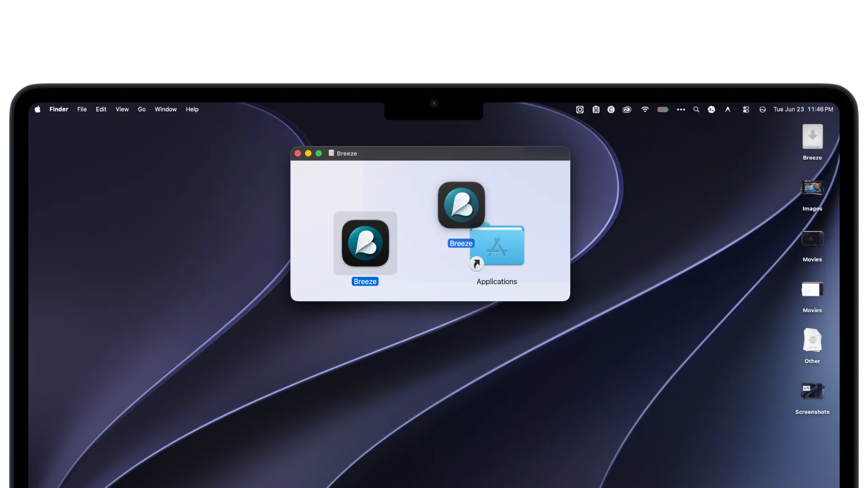This screenshot has height=488, width=868.
Task: Open the Screenshots stack on desktop
Action: point(812,391)
